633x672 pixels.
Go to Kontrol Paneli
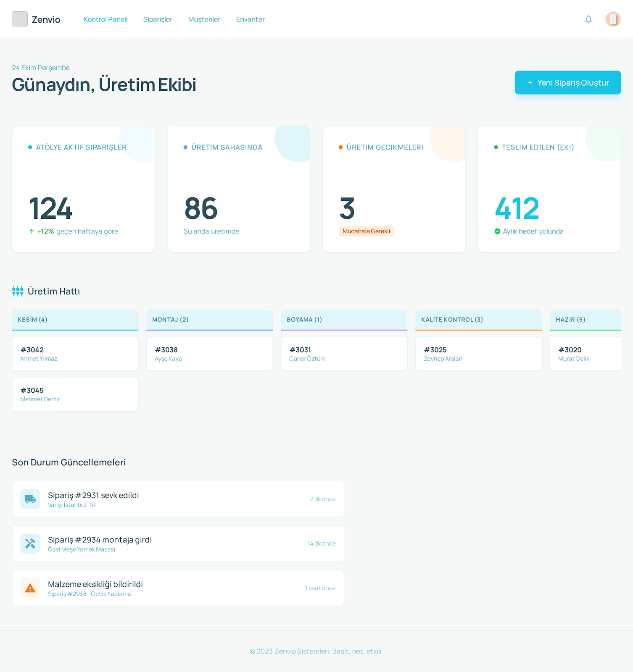tap(105, 19)
